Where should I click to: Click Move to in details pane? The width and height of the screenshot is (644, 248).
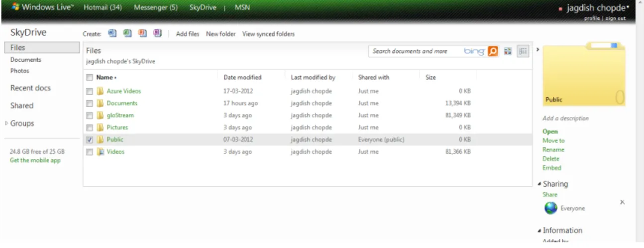coord(553,140)
